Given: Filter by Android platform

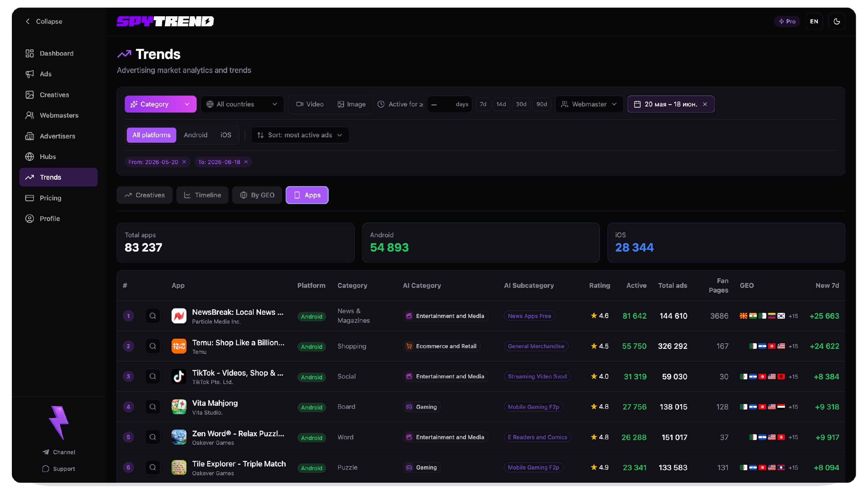Looking at the screenshot, I should [195, 135].
